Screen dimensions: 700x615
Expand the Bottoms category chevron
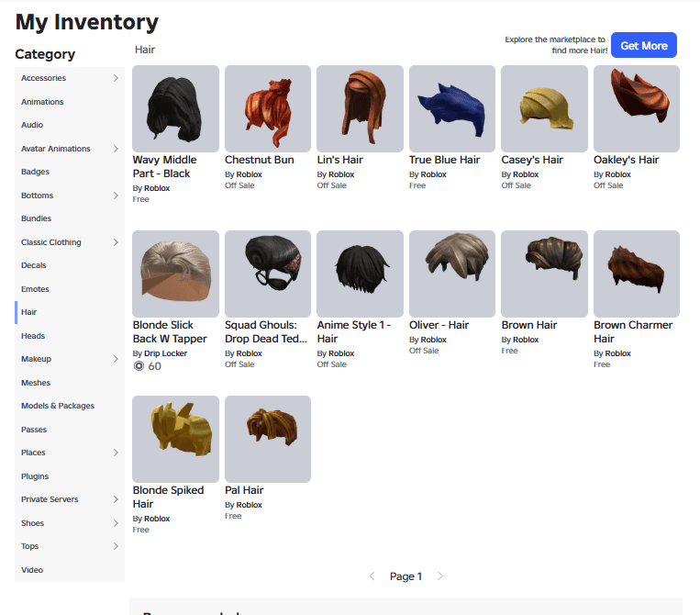click(x=116, y=196)
